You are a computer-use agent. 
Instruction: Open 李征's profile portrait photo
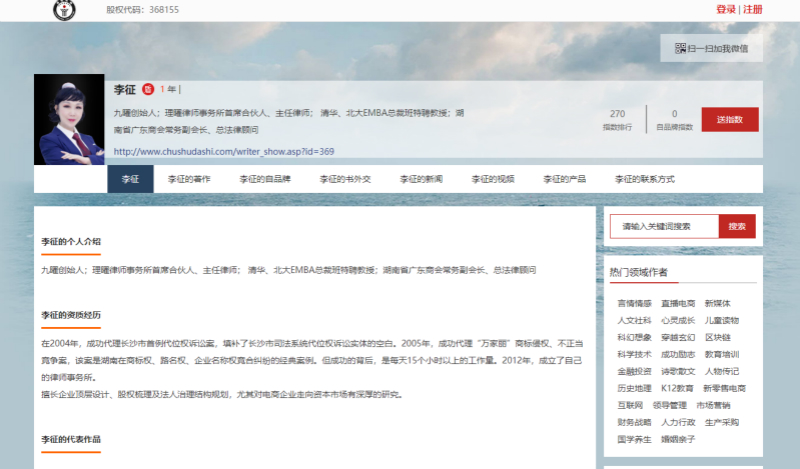(69, 119)
